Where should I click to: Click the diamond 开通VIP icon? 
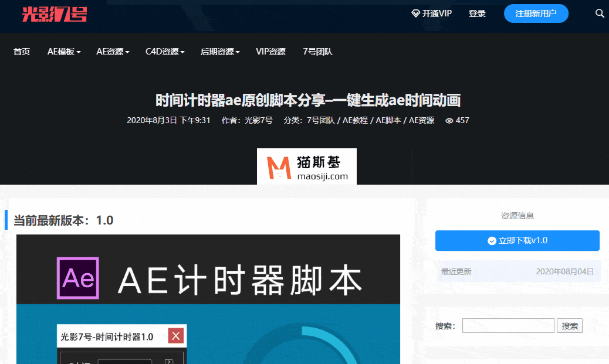click(x=415, y=13)
